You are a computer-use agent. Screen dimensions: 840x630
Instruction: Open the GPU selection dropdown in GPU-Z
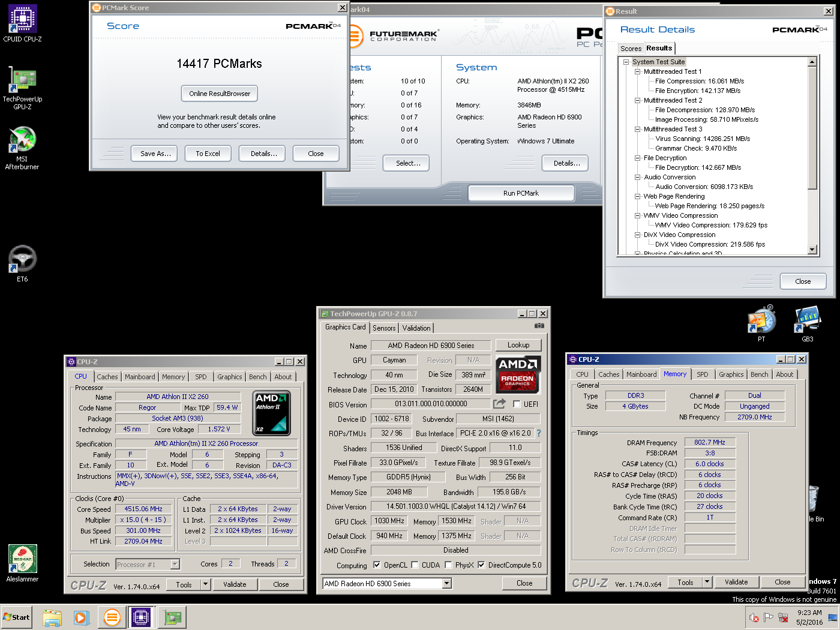tap(446, 584)
